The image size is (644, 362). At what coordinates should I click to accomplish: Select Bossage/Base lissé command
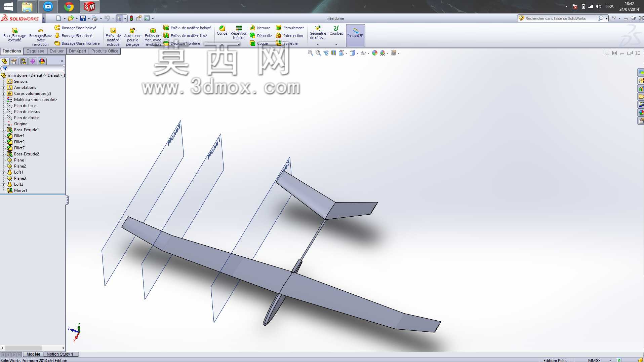click(74, 36)
